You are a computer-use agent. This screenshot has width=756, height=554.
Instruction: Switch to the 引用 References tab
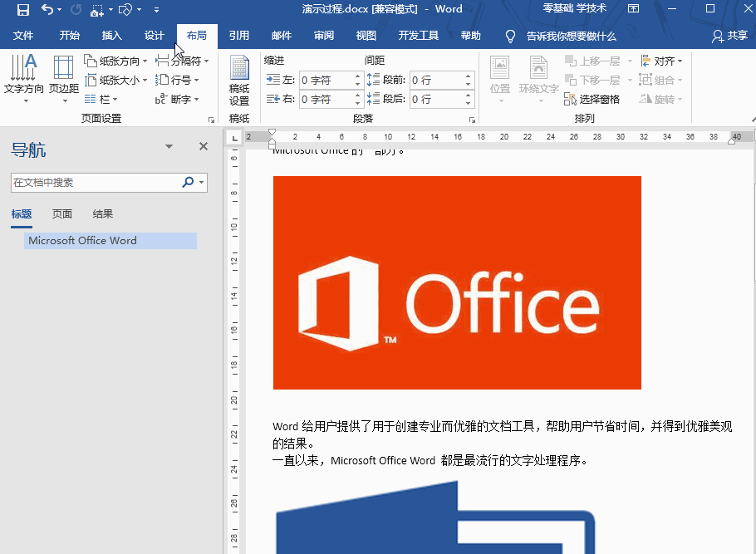click(x=238, y=36)
